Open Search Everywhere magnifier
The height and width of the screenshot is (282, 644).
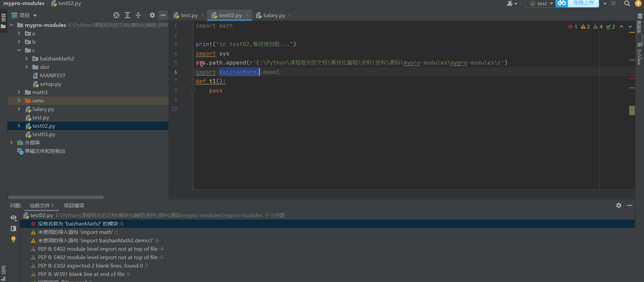coord(627,3)
